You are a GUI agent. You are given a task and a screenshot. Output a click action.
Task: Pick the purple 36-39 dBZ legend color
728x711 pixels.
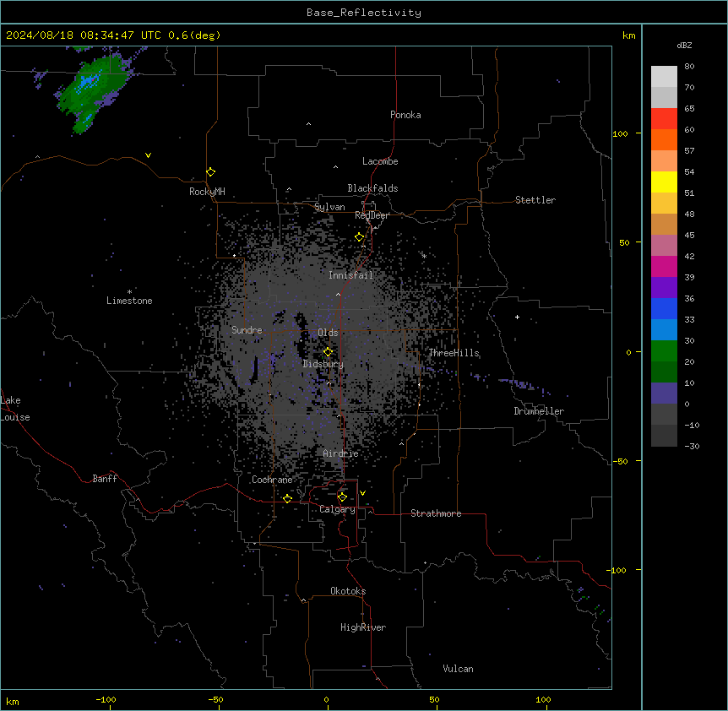coord(664,287)
